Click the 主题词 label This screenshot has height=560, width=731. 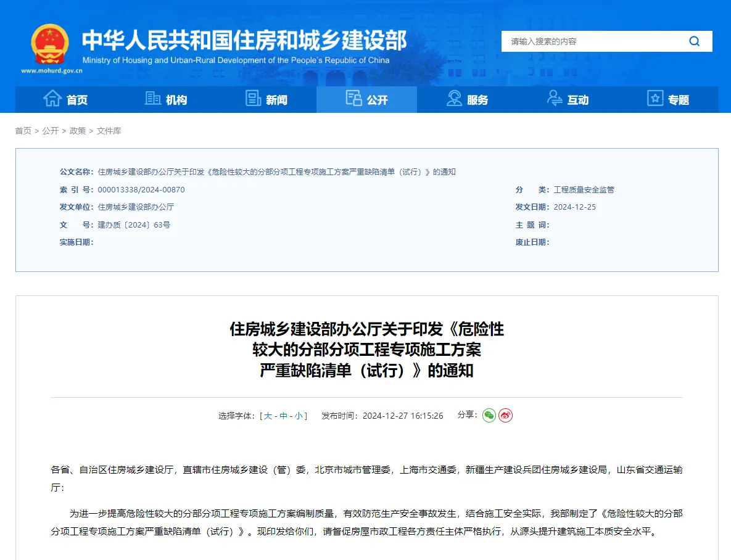(532, 224)
